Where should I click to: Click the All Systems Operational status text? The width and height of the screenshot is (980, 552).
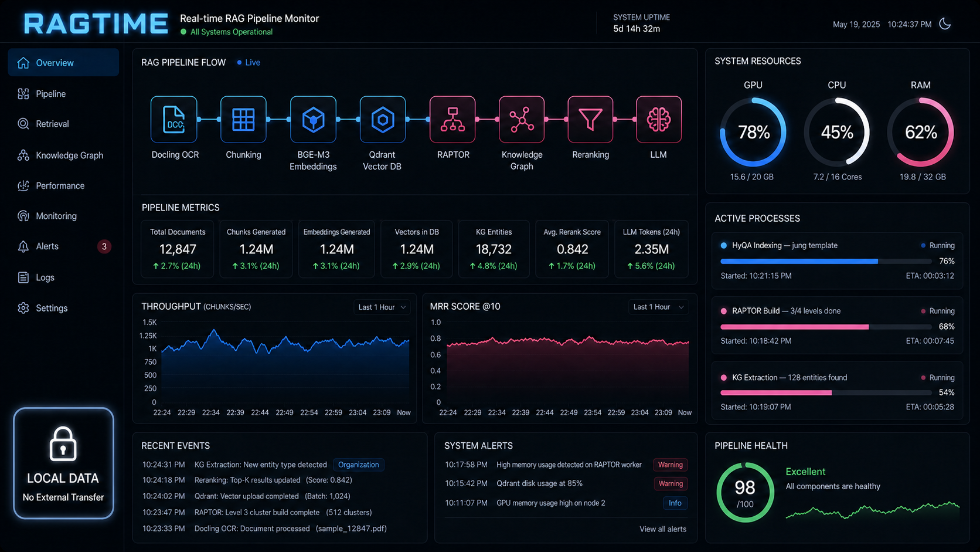232,32
